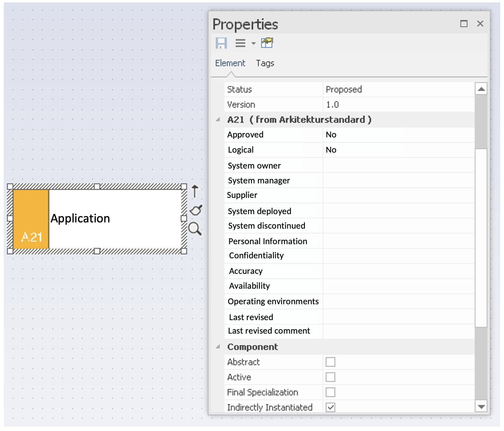Screen dimensions: 504x431
Task: Click the System deployed value field
Action: click(x=399, y=211)
